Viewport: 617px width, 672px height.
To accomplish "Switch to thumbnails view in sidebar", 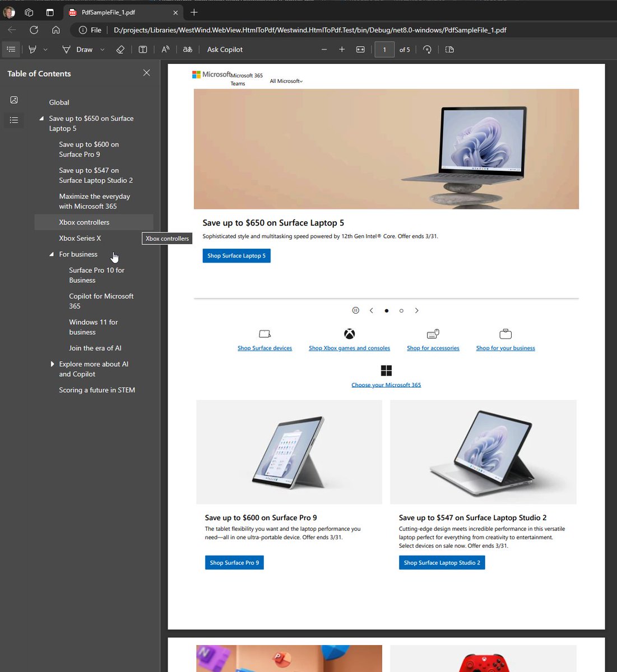I will tap(14, 100).
